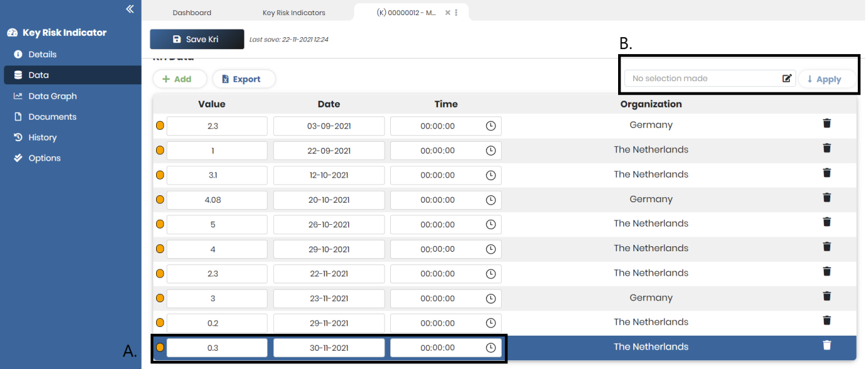
Task: Open the time picker clock for 30-11-2021 row
Action: point(491,348)
